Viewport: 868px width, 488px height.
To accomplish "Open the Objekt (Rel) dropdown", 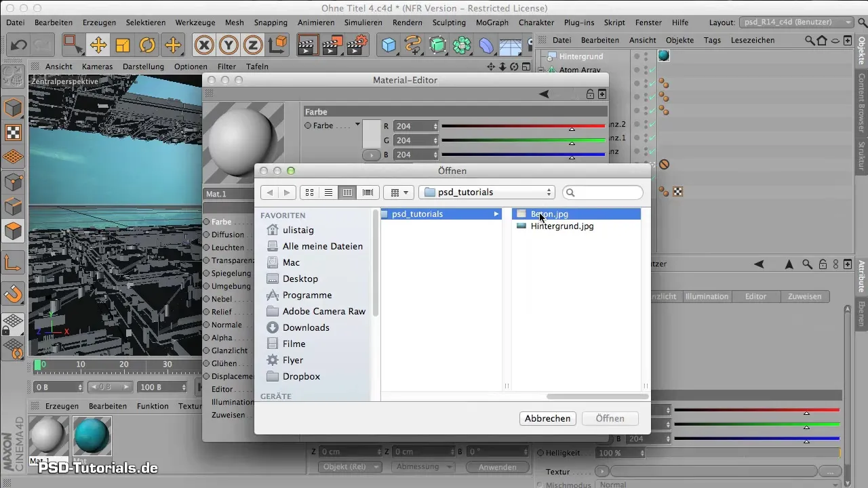I will click(x=349, y=467).
